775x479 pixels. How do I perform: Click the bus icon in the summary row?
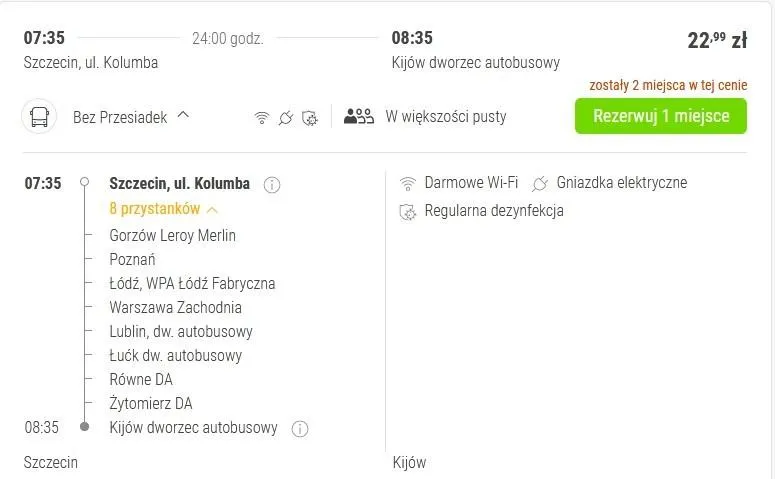click(x=40, y=117)
